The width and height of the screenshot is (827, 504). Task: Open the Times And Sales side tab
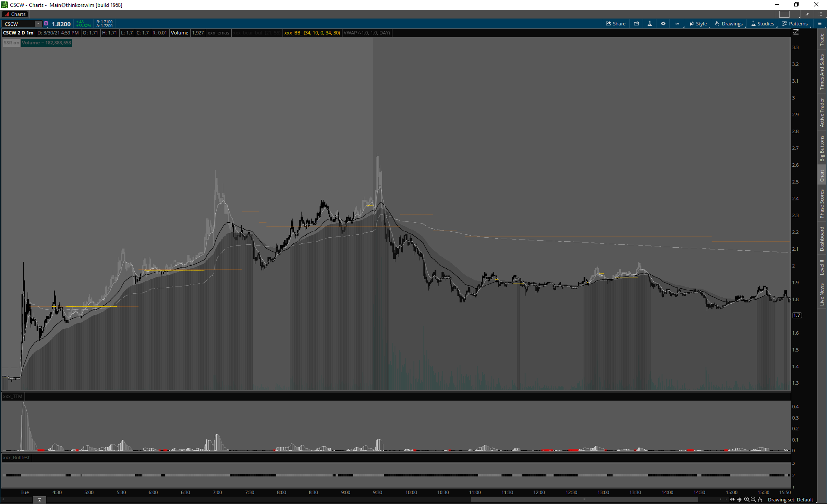point(822,72)
